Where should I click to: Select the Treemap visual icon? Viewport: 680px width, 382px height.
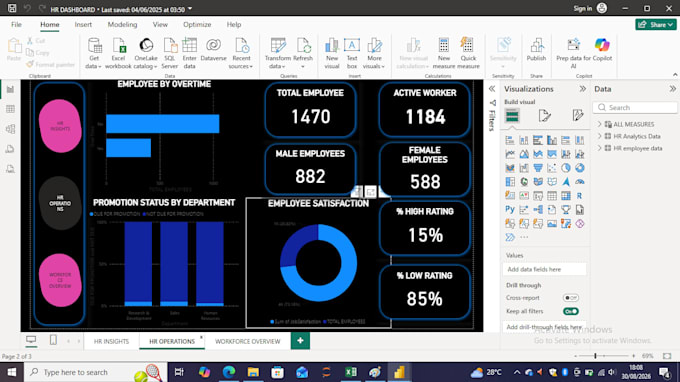point(510,182)
